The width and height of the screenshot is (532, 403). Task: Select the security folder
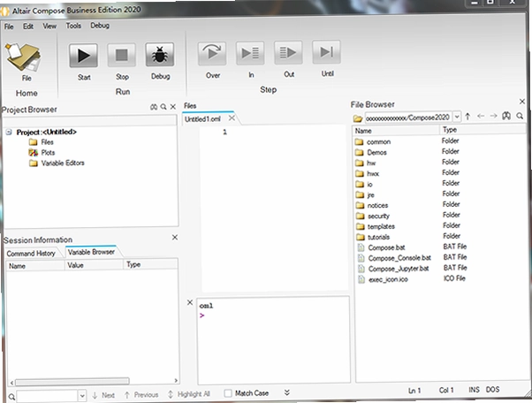point(378,217)
